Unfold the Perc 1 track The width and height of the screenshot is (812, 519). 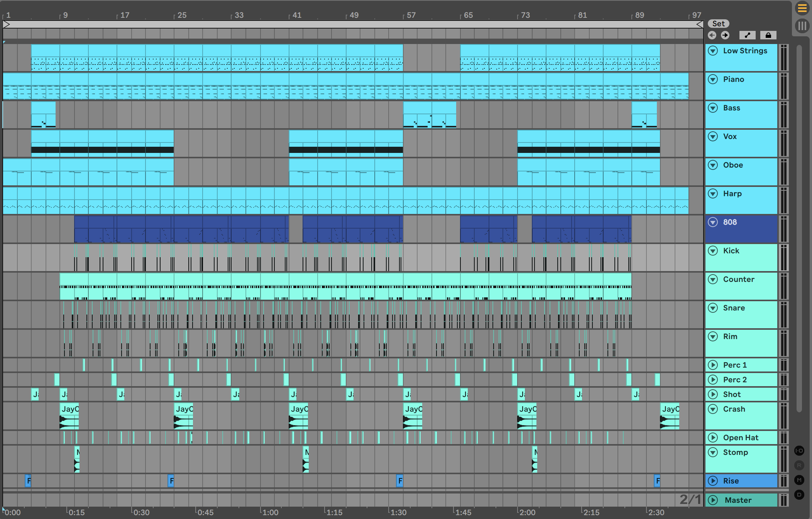[713, 365]
